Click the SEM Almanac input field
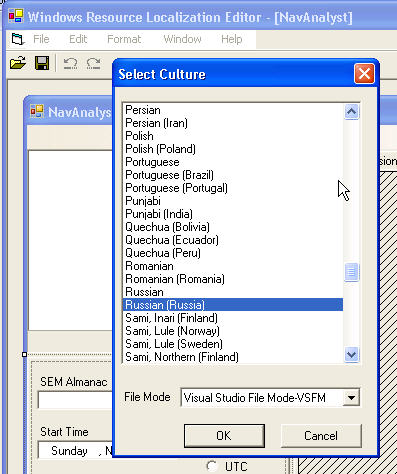The width and height of the screenshot is (397, 474). [75, 400]
